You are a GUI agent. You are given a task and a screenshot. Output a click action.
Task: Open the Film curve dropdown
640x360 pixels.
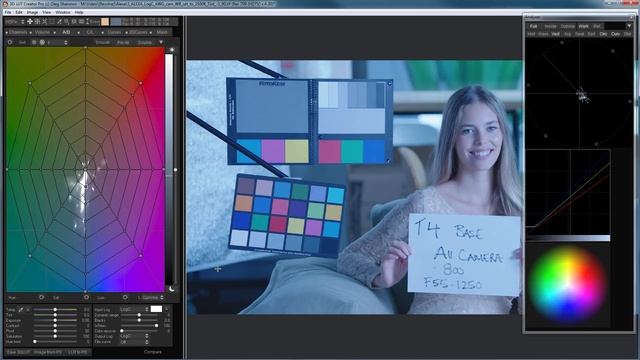click(134, 342)
